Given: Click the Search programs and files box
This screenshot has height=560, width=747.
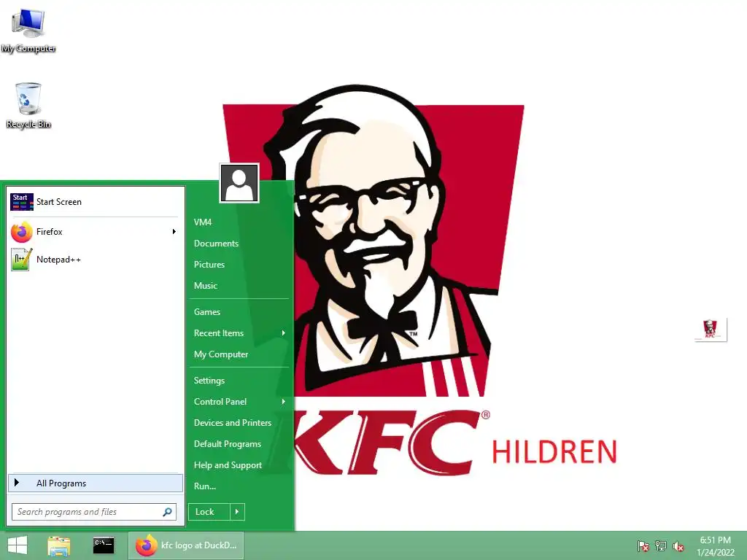Looking at the screenshot, I should (x=94, y=512).
